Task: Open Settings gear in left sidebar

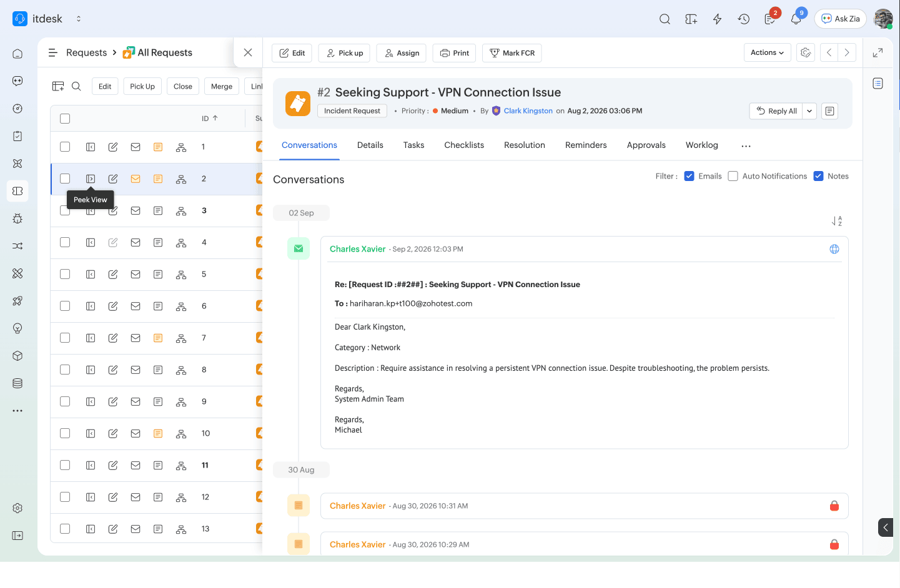Action: tap(17, 508)
